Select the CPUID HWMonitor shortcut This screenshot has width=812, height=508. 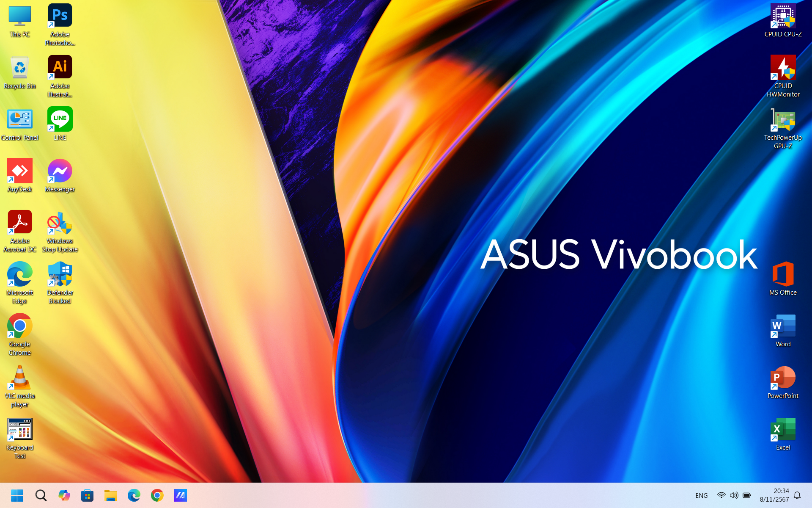(x=783, y=76)
